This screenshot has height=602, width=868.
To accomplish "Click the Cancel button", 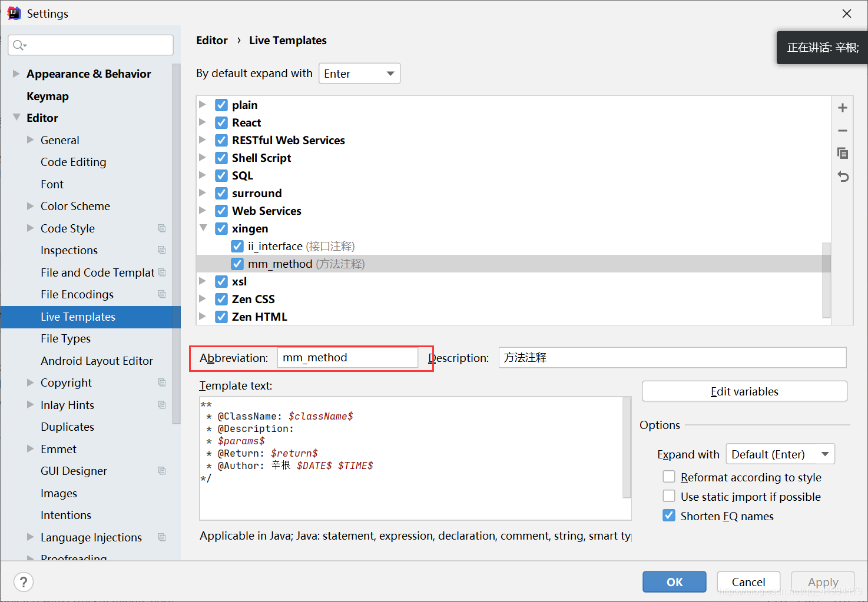I will coord(748,582).
